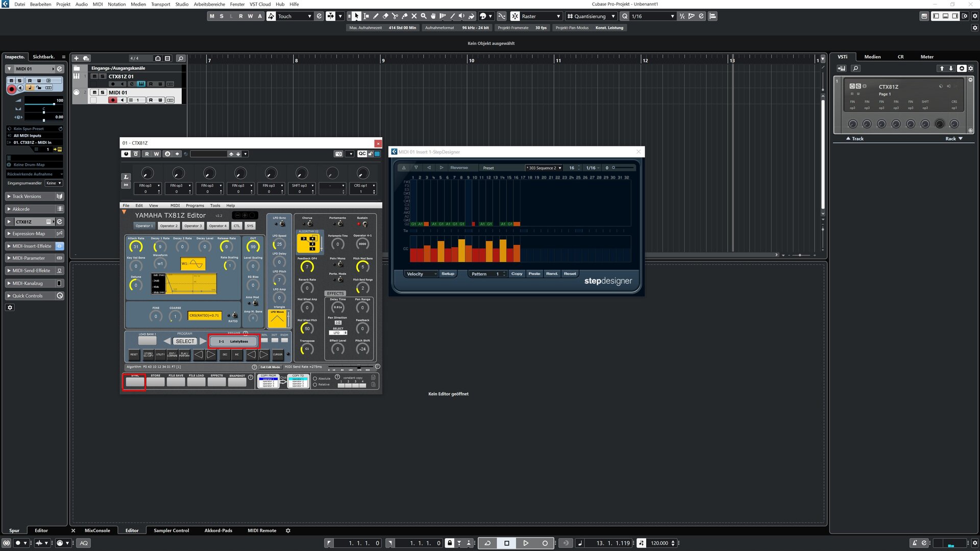
Task: Switch to the Sichtbark. inspector tab
Action: [x=43, y=57]
